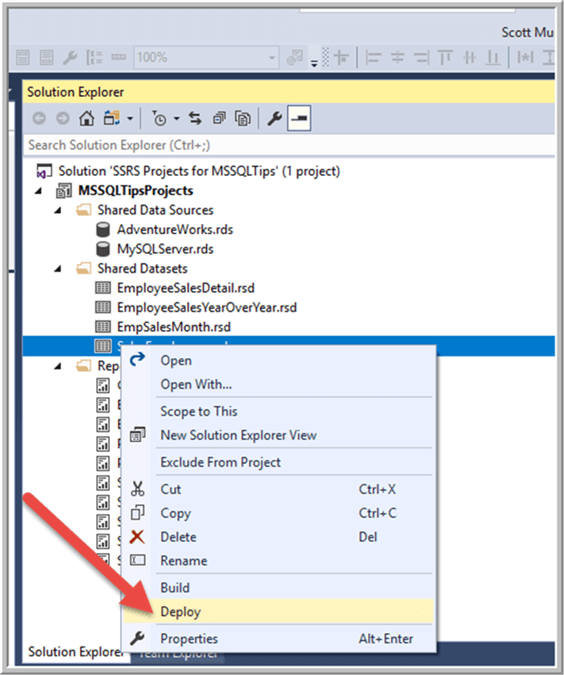Click the Properties wrench in Solution Explorer toolbar

point(274,118)
